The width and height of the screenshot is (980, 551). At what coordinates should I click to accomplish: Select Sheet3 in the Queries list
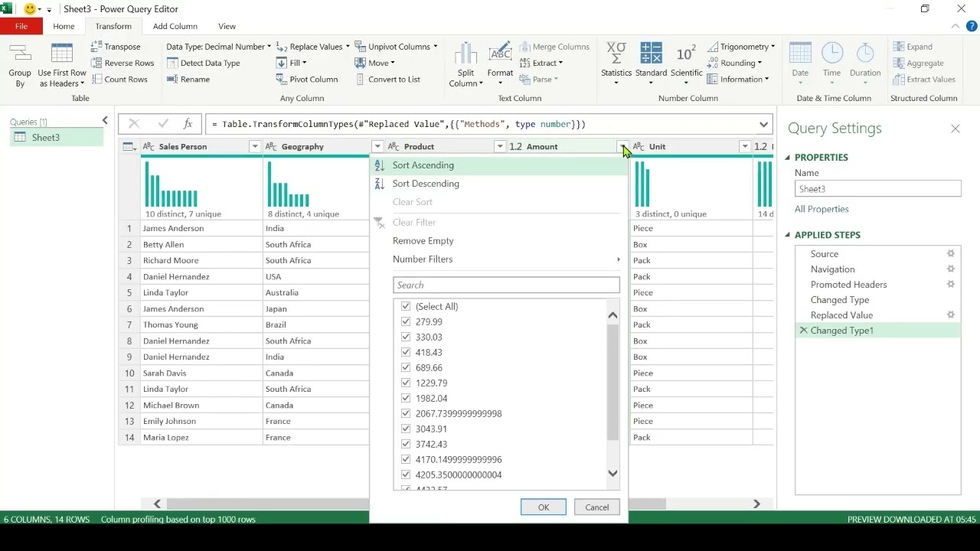tap(57, 138)
